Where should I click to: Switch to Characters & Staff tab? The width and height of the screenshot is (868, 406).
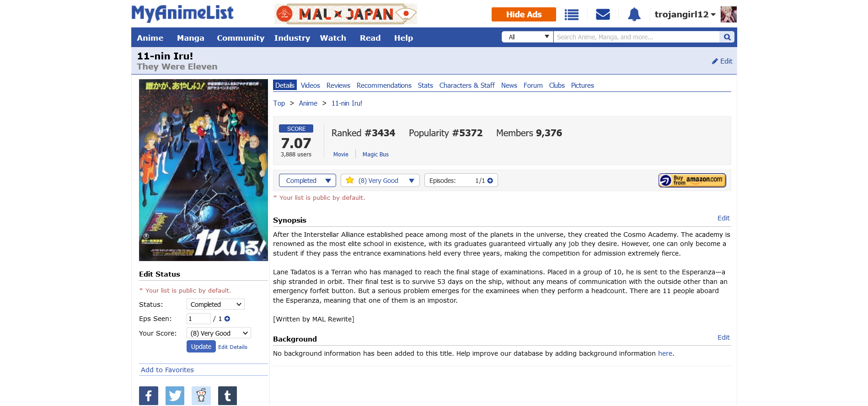click(467, 85)
